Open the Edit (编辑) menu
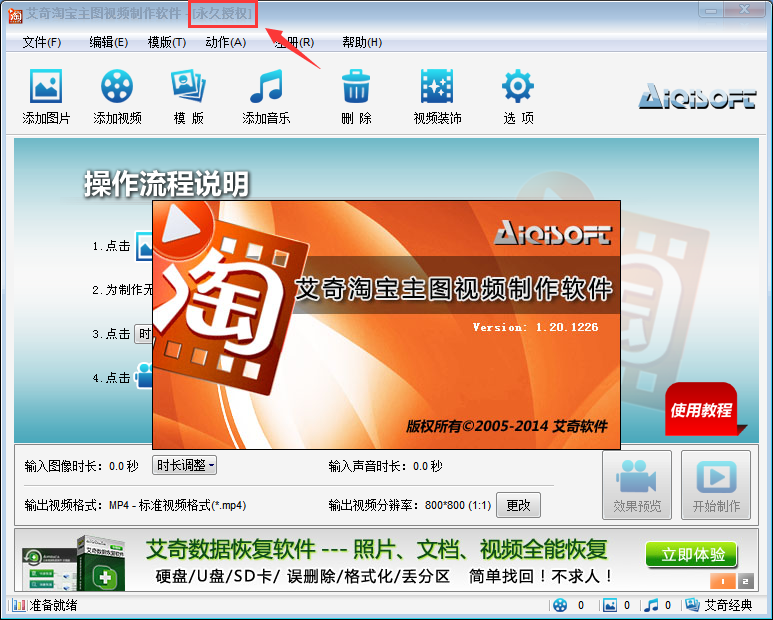773x620 pixels. click(x=108, y=42)
